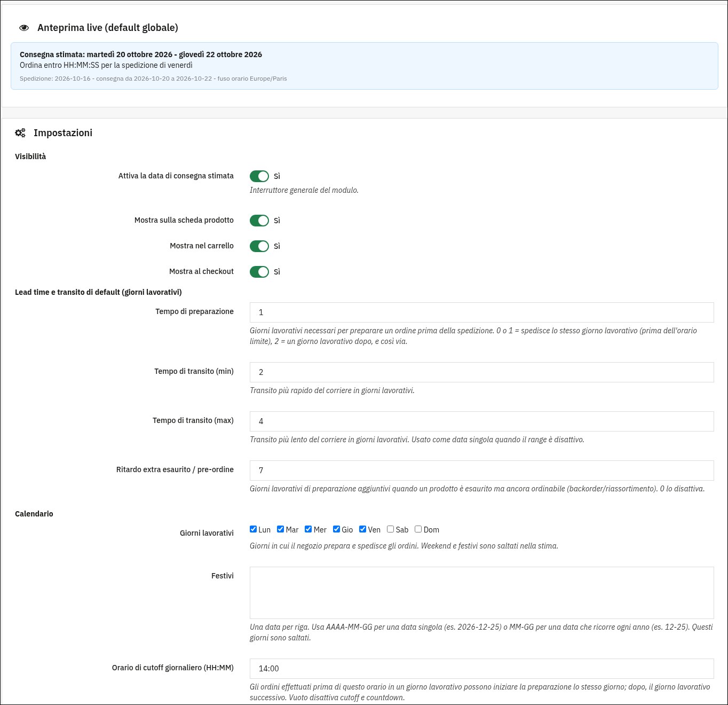Viewport: 728px width, 705px height.
Task: Enable Sab as a working day
Action: [391, 529]
